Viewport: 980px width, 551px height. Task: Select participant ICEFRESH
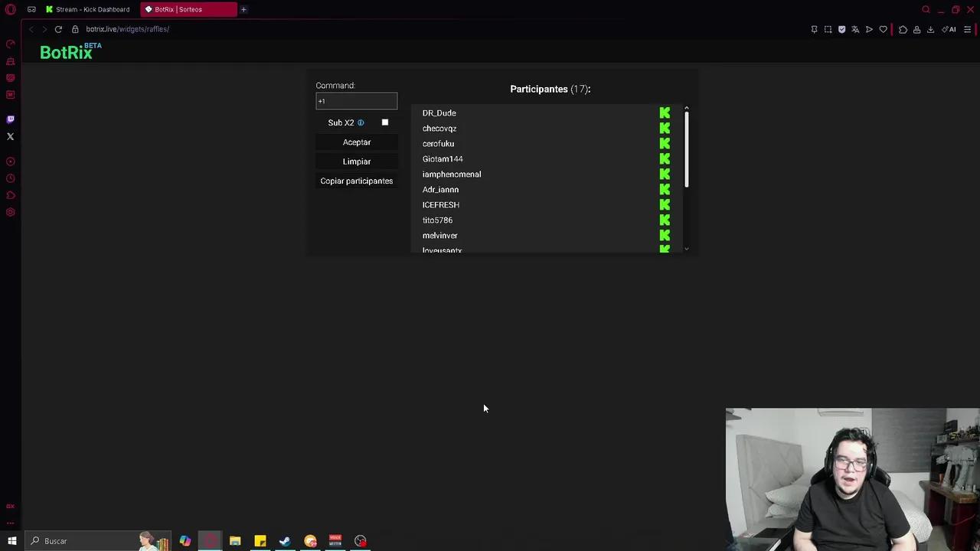tap(441, 204)
